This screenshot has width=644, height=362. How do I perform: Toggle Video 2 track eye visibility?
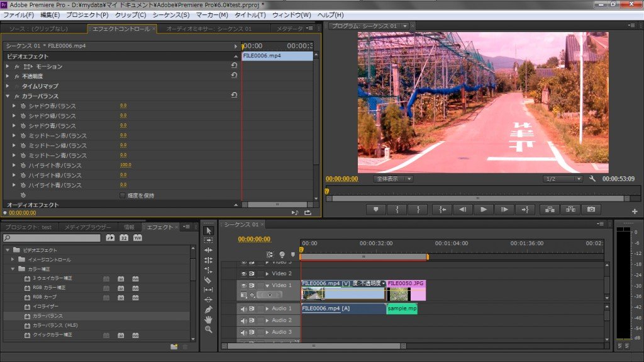click(243, 274)
